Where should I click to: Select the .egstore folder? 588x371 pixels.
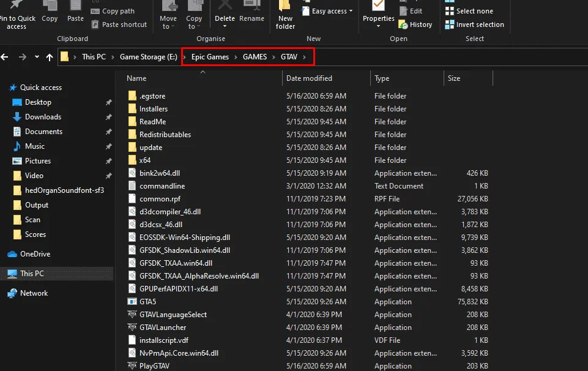tap(152, 96)
